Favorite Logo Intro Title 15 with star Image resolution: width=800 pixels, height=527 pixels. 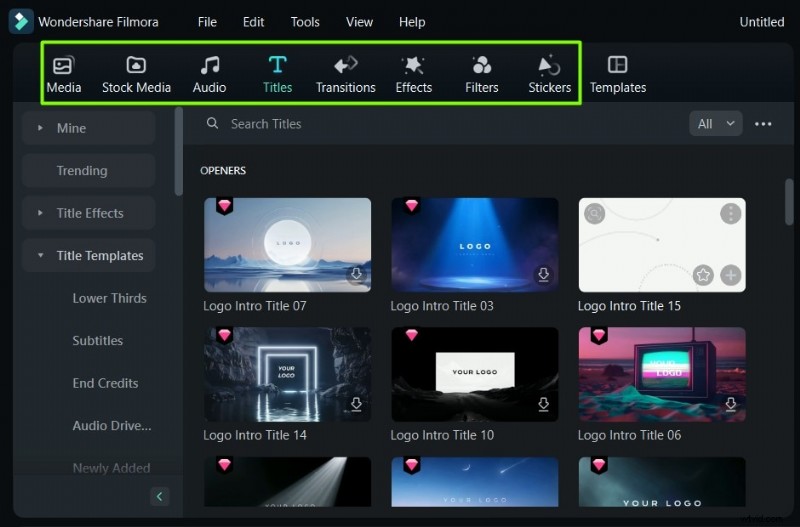coord(703,275)
